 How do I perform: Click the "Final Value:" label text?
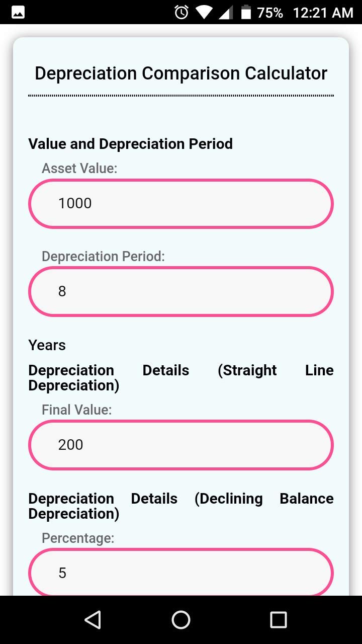76,410
